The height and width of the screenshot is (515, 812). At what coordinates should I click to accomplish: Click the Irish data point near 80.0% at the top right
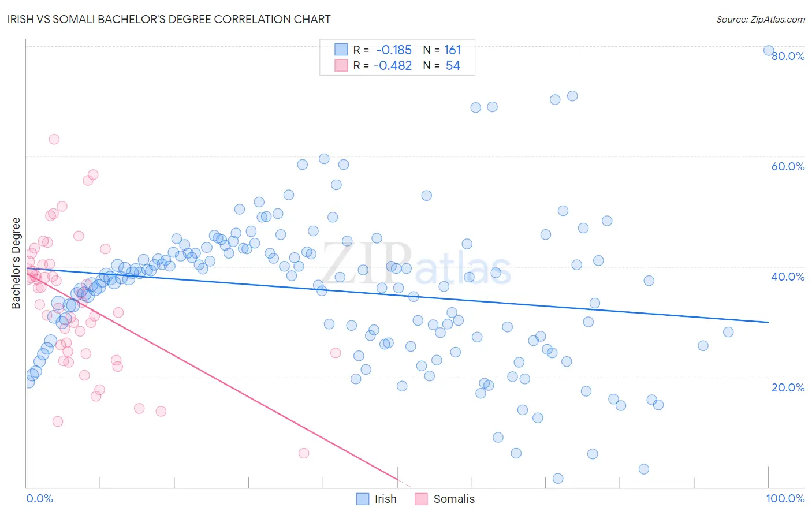pos(769,50)
